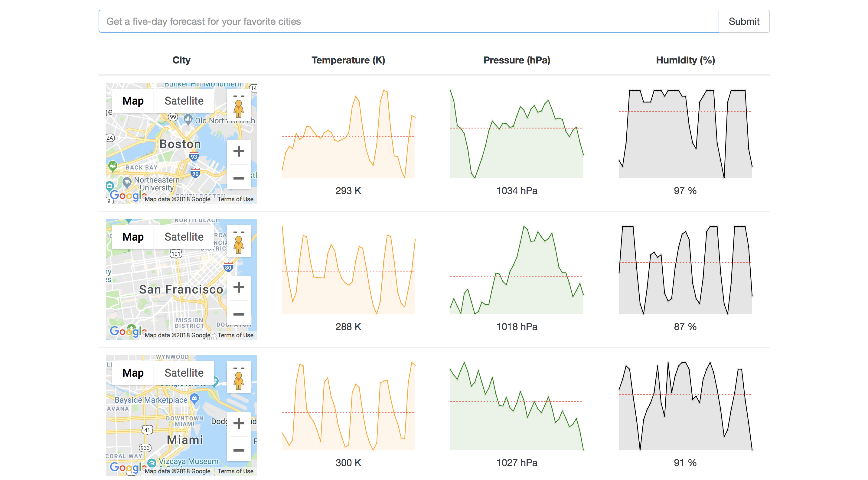Screen dimensions: 868x480
Task: Click the Boston temperature sparkline chart
Action: [x=348, y=134]
